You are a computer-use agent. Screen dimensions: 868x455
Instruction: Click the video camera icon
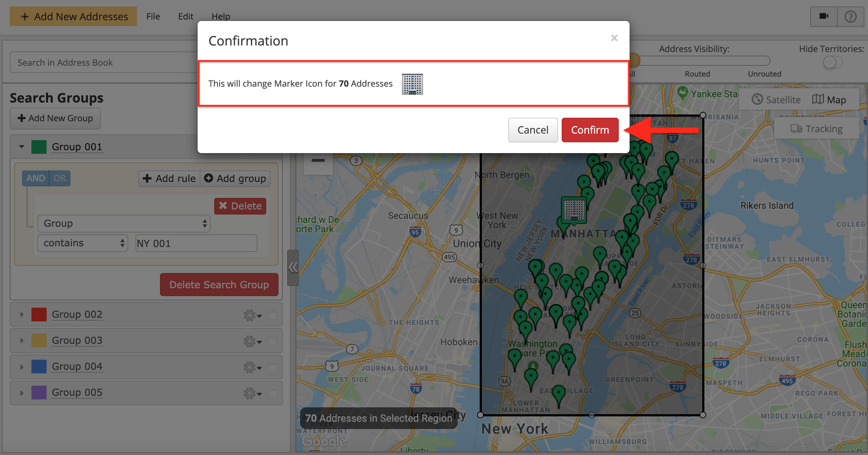[x=824, y=16]
